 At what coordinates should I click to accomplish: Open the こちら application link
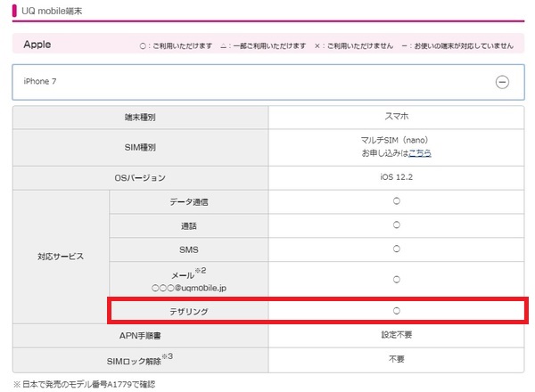(420, 153)
